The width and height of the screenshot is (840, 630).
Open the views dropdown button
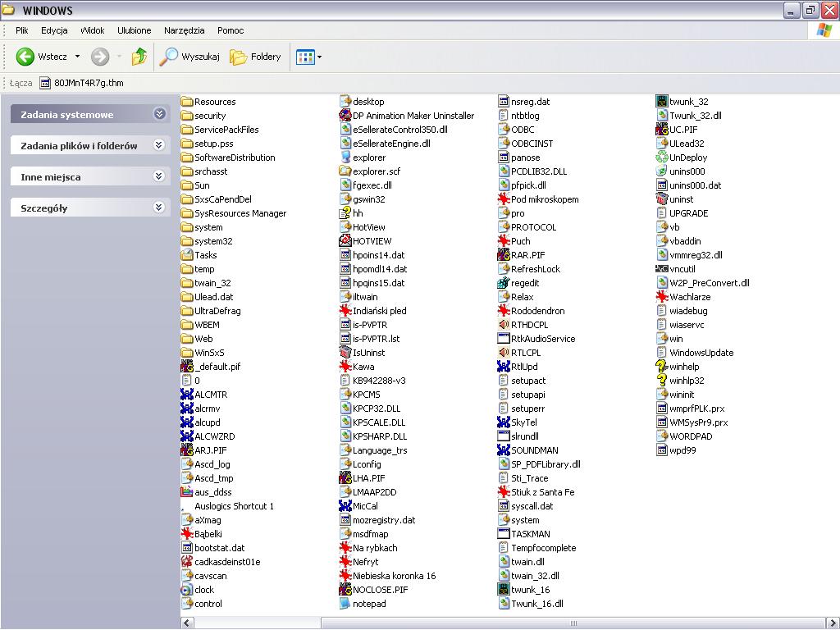pos(309,57)
